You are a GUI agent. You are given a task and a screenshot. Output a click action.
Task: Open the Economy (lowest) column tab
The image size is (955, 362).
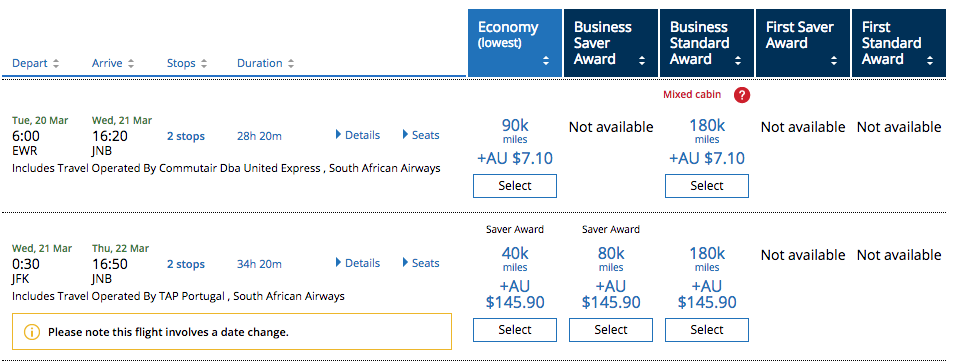(x=515, y=43)
